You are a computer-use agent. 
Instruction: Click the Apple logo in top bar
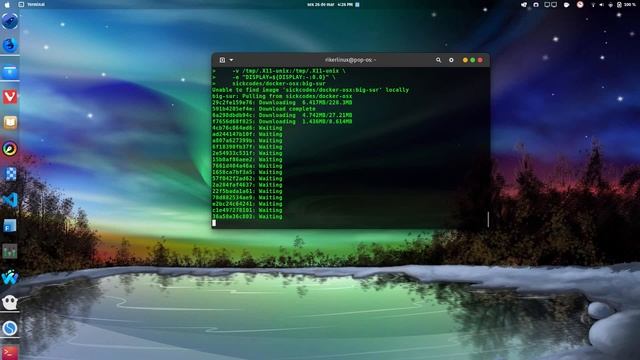7,4
